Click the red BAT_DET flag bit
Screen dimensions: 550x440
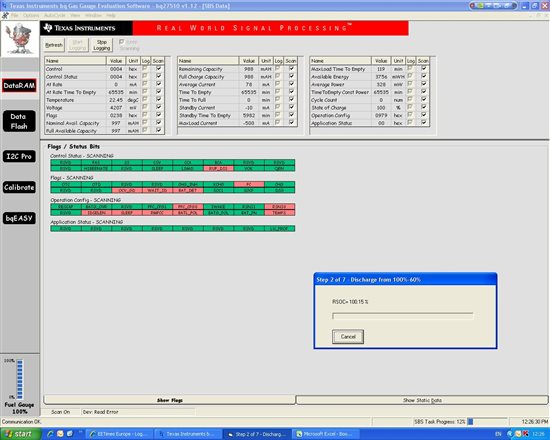pyautogui.click(x=188, y=190)
